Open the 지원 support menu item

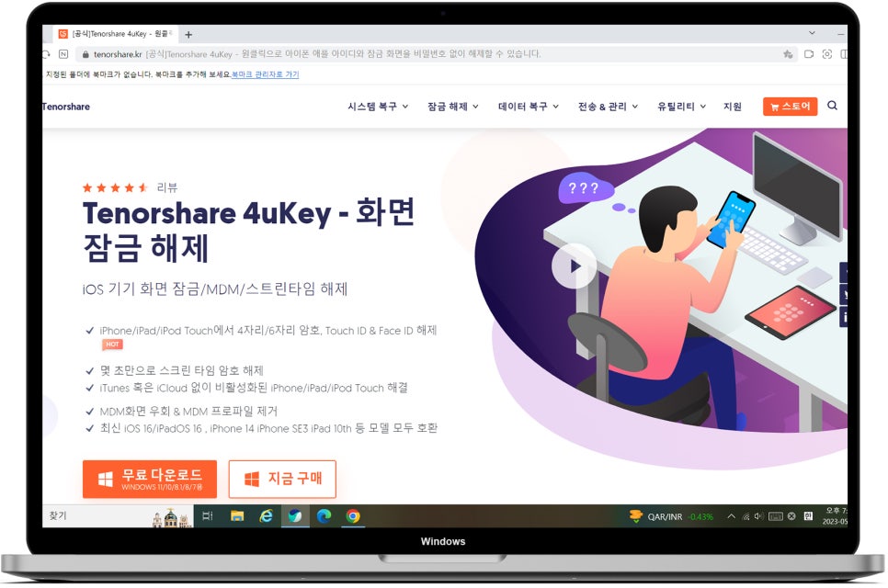click(x=733, y=107)
